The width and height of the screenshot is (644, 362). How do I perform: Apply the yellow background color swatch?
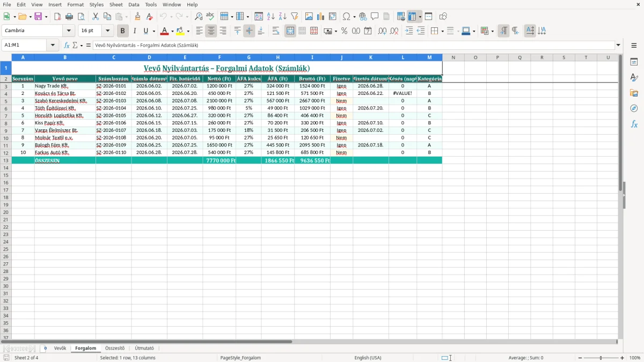181,31
